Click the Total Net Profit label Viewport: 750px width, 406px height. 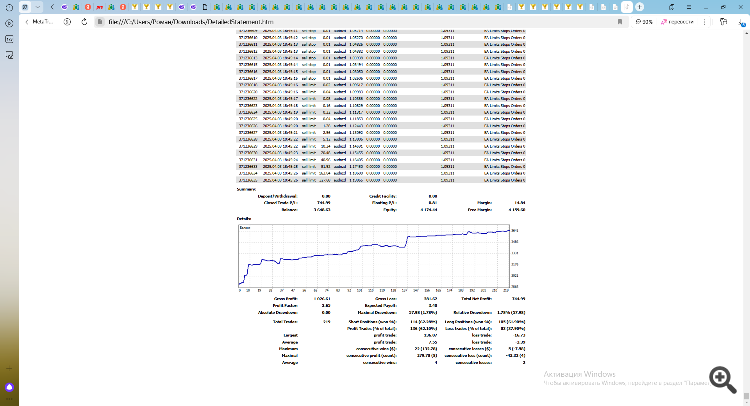(476, 298)
